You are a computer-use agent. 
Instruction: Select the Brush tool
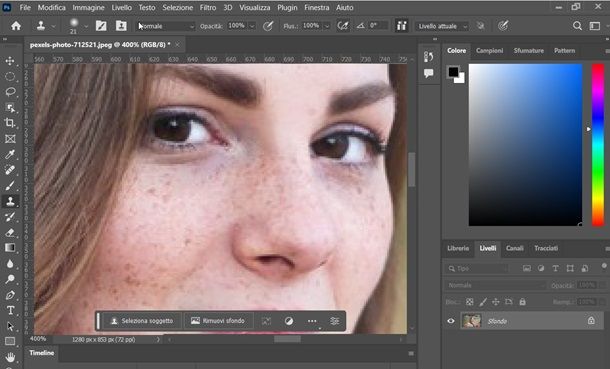pos(10,185)
